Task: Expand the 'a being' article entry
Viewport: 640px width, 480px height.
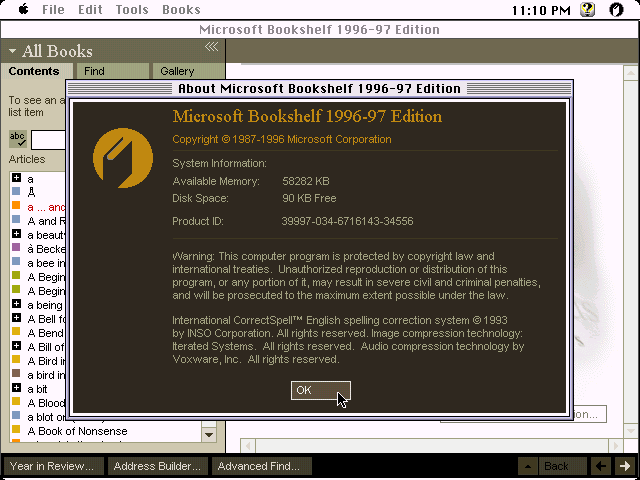Action: pos(17,304)
